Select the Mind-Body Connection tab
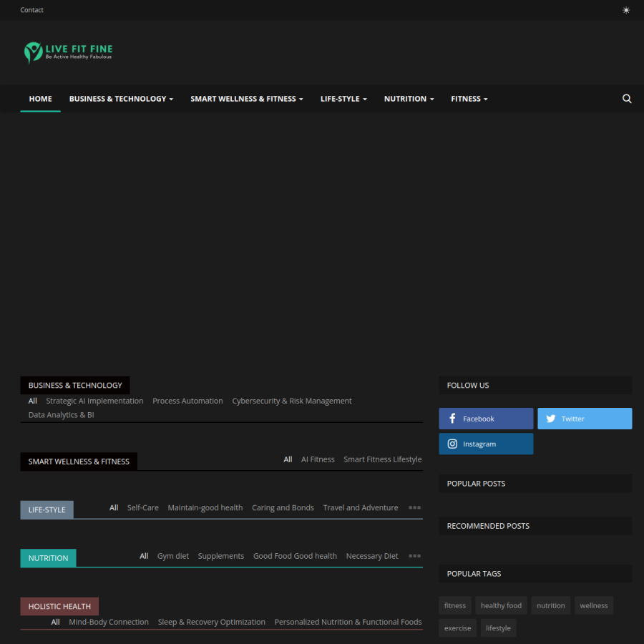Screen dimensions: 644x644 109,622
